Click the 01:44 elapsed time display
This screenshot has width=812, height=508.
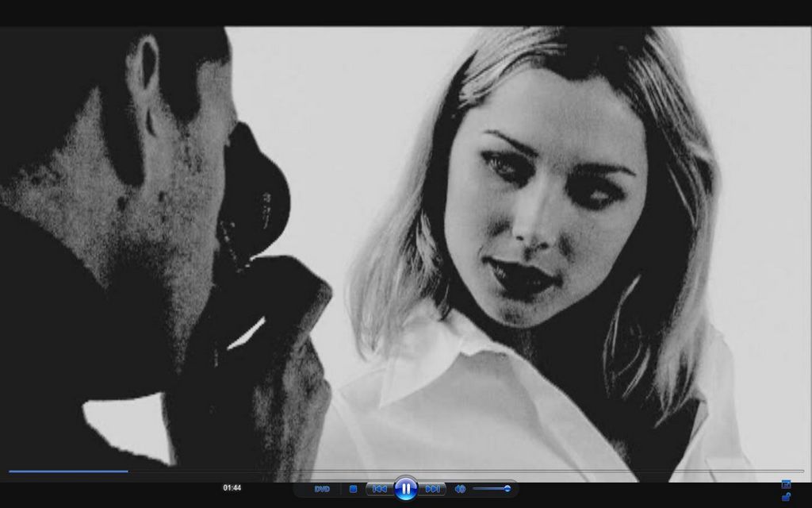232,488
